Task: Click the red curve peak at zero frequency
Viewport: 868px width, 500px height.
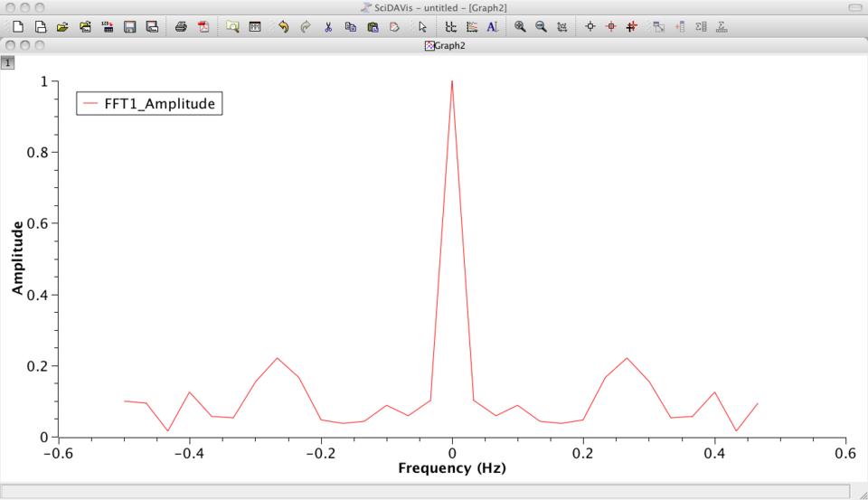Action: tap(452, 82)
